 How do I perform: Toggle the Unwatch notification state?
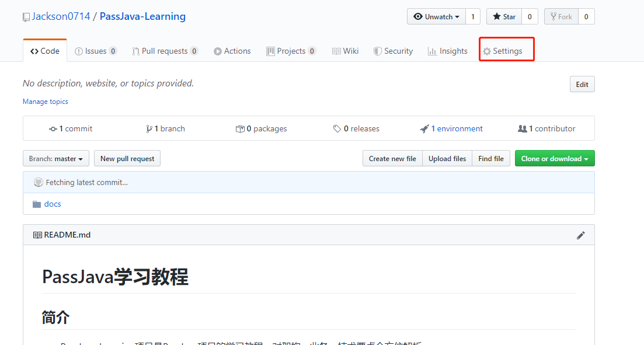tap(437, 16)
